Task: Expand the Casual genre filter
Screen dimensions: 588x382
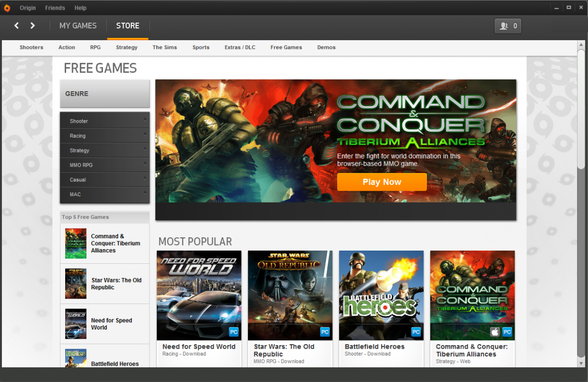Action: click(105, 179)
